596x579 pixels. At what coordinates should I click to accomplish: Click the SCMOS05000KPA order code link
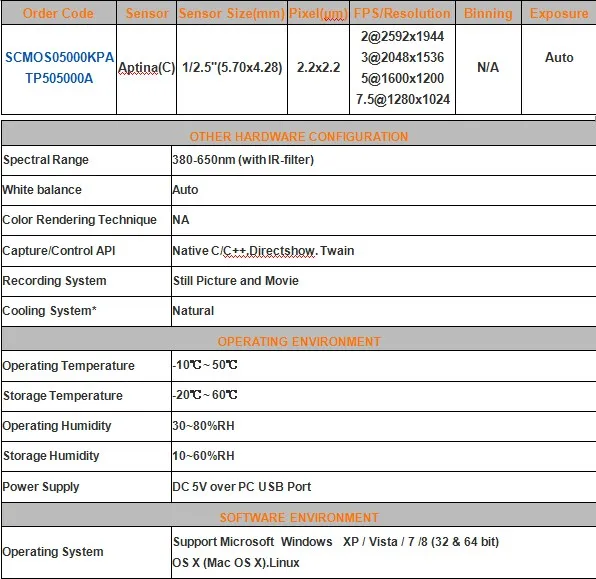click(x=59, y=57)
